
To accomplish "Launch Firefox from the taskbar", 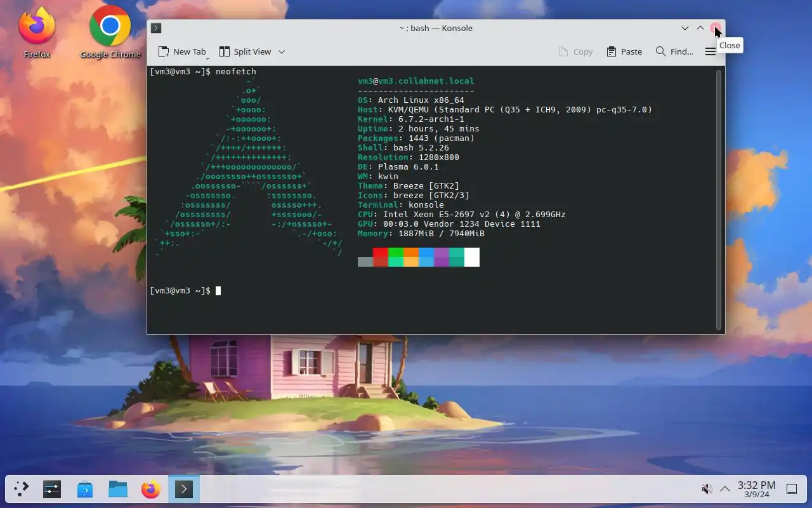I will tap(151, 489).
